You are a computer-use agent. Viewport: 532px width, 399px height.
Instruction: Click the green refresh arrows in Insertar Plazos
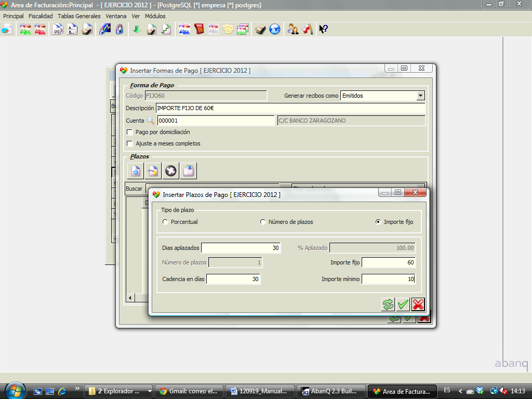point(388,304)
